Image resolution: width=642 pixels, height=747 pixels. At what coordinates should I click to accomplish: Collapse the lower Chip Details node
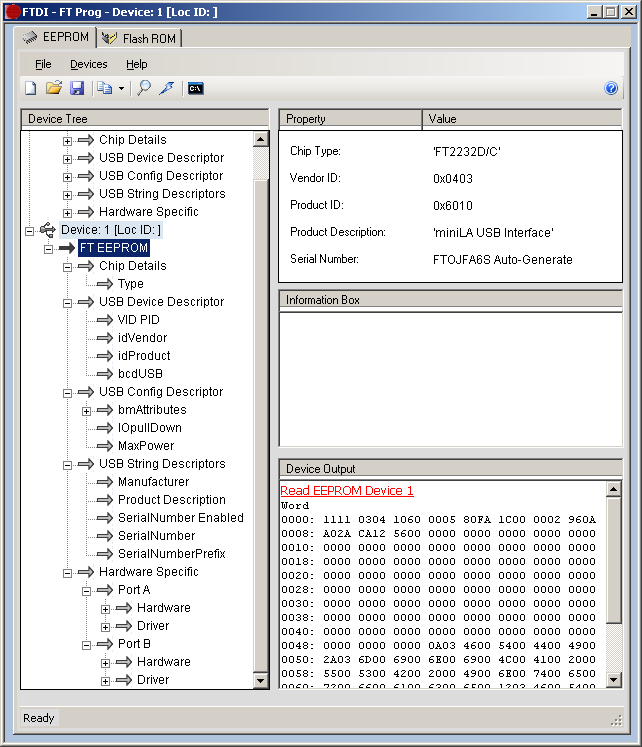tap(68, 267)
